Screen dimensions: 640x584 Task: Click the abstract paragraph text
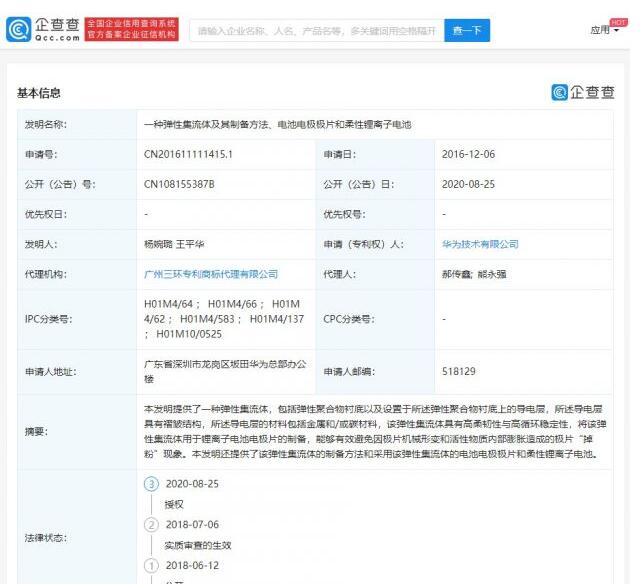[x=375, y=431]
